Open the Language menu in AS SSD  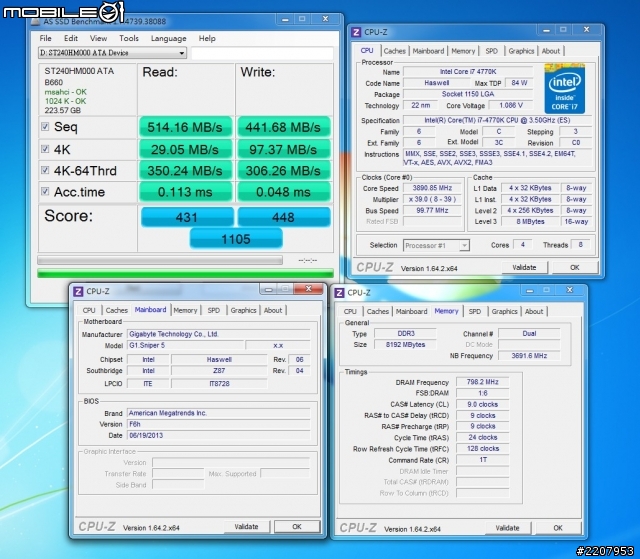coord(169,38)
